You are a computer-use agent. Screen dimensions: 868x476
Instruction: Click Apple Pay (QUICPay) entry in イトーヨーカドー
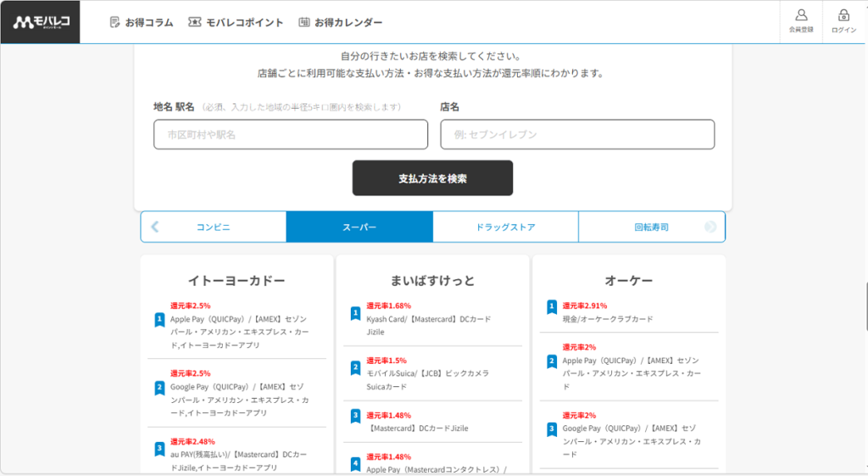click(x=240, y=332)
